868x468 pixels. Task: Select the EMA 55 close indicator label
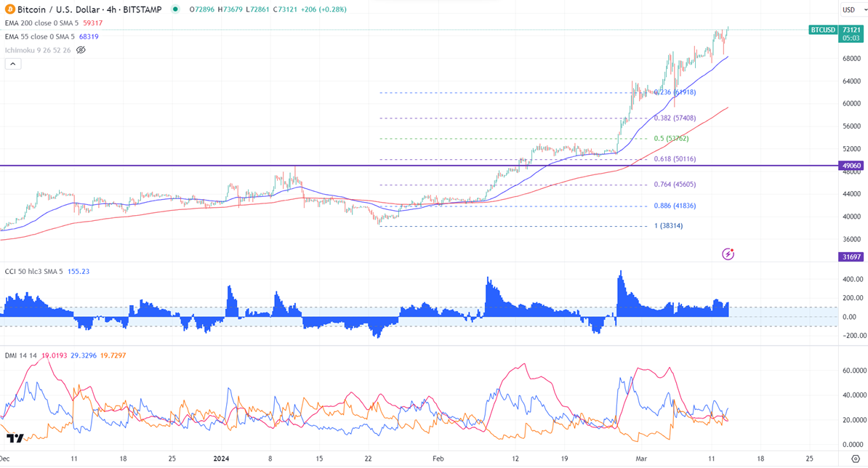(x=40, y=36)
